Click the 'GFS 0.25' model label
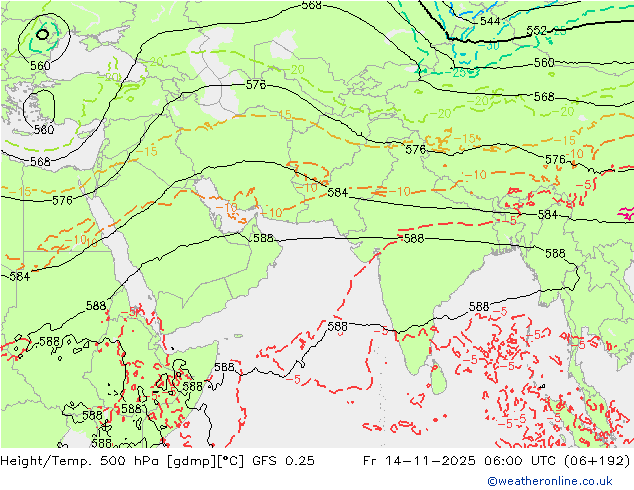 tap(283, 460)
